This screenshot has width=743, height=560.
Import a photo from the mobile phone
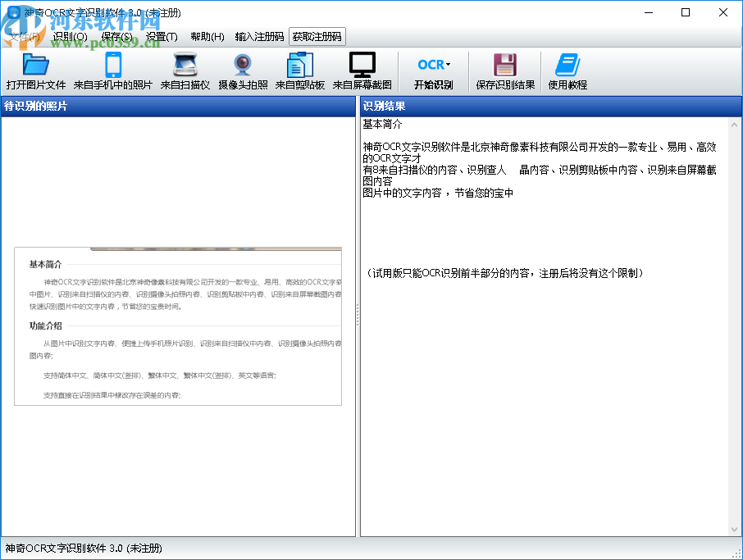[x=112, y=65]
